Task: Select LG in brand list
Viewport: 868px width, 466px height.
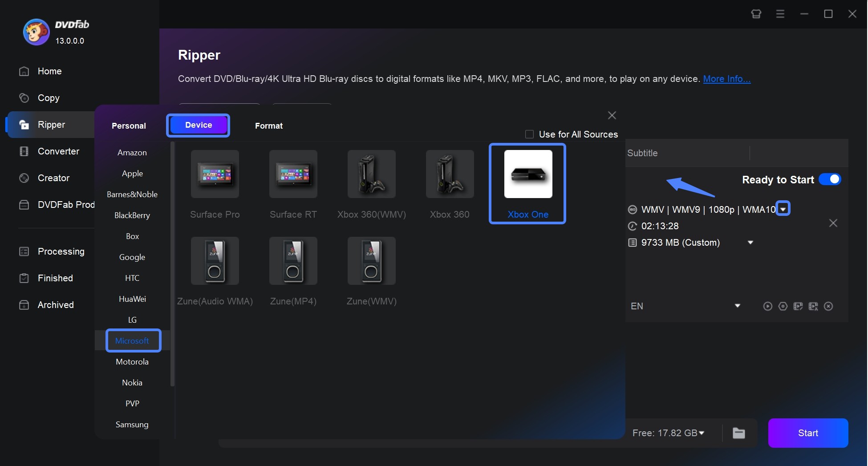Action: 132,320
